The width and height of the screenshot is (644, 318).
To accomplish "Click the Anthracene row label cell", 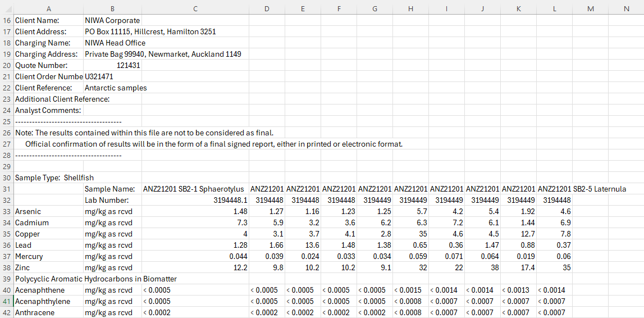I will (48, 312).
